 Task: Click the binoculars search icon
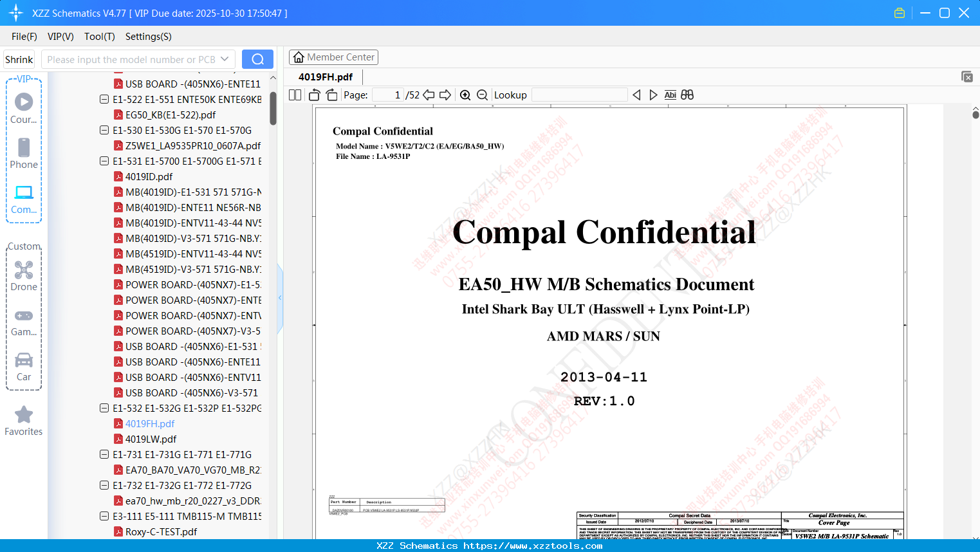(x=687, y=95)
